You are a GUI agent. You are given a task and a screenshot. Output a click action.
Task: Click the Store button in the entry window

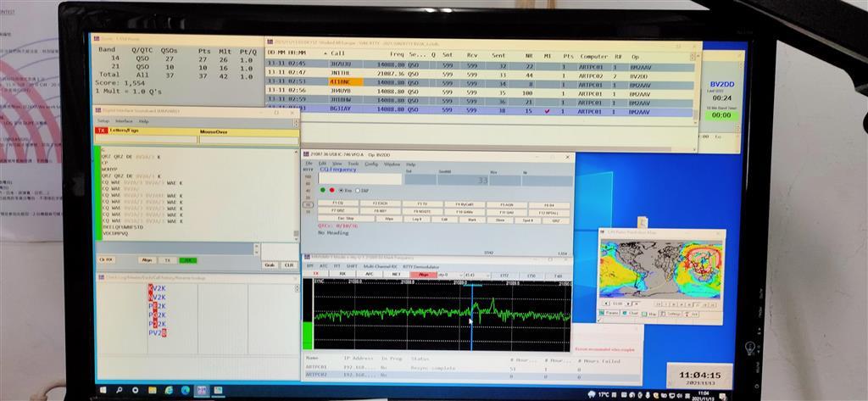tap(500, 220)
